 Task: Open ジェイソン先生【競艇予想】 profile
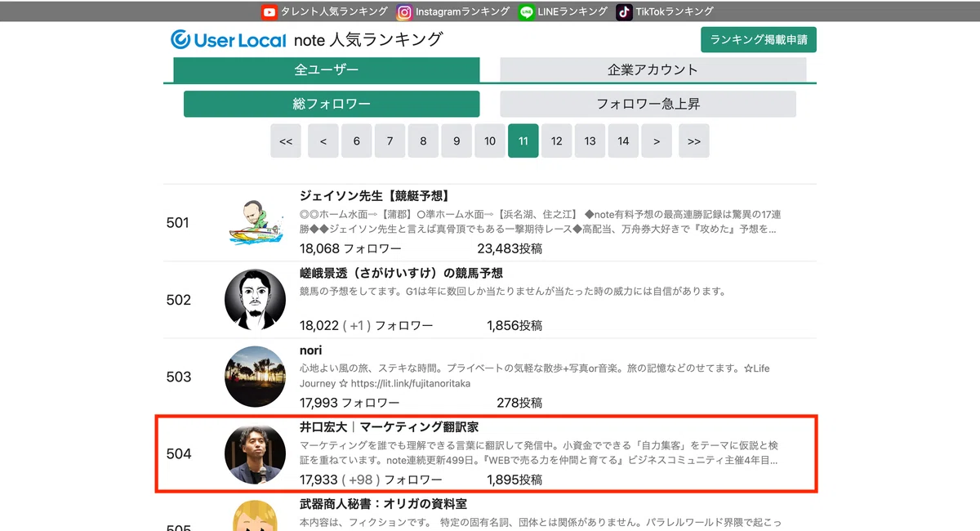pos(375,196)
